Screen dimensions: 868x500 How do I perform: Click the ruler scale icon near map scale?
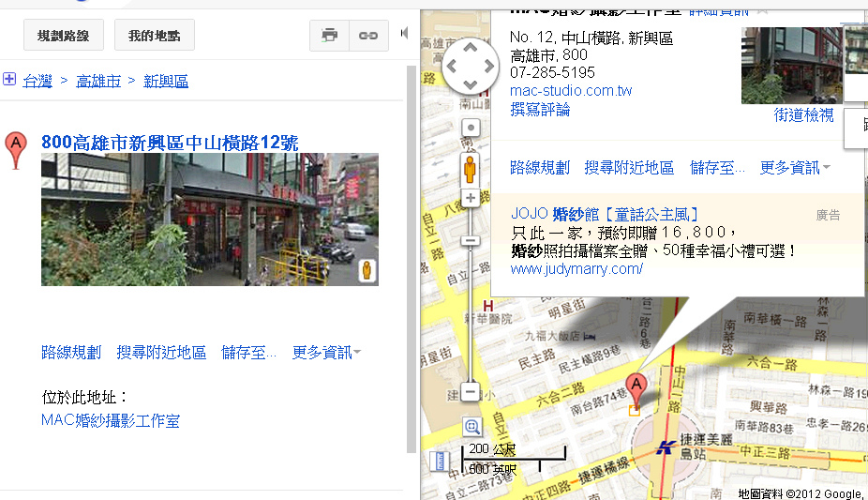[439, 461]
